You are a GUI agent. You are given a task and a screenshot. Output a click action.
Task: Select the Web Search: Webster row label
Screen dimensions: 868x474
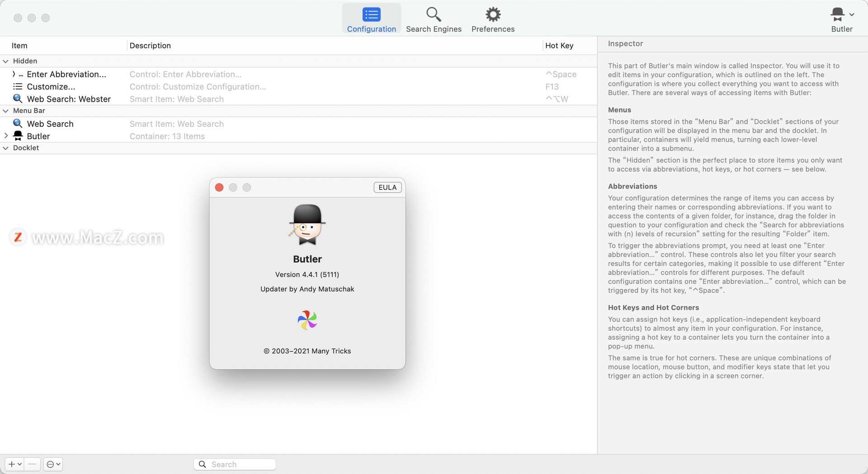coord(69,99)
